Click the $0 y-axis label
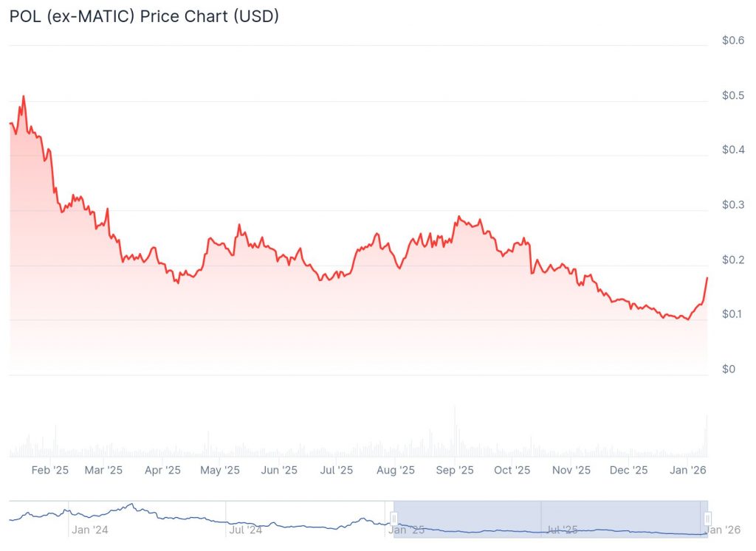This screenshot has height=551, width=756. pos(727,369)
